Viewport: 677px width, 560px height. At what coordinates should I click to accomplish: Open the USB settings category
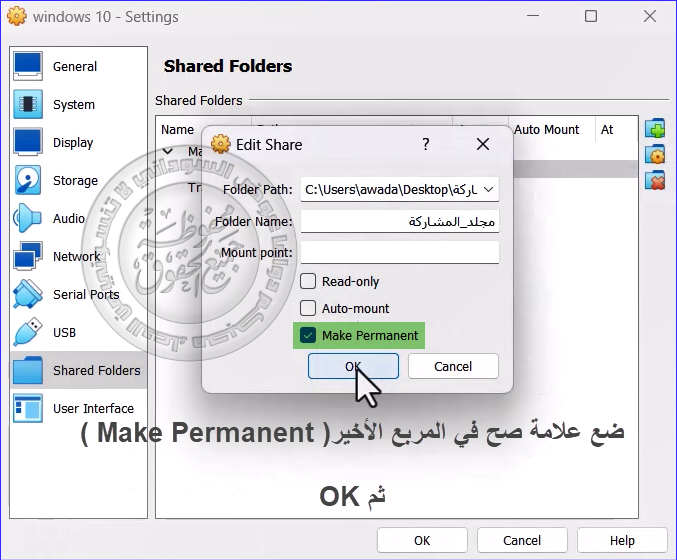64,333
